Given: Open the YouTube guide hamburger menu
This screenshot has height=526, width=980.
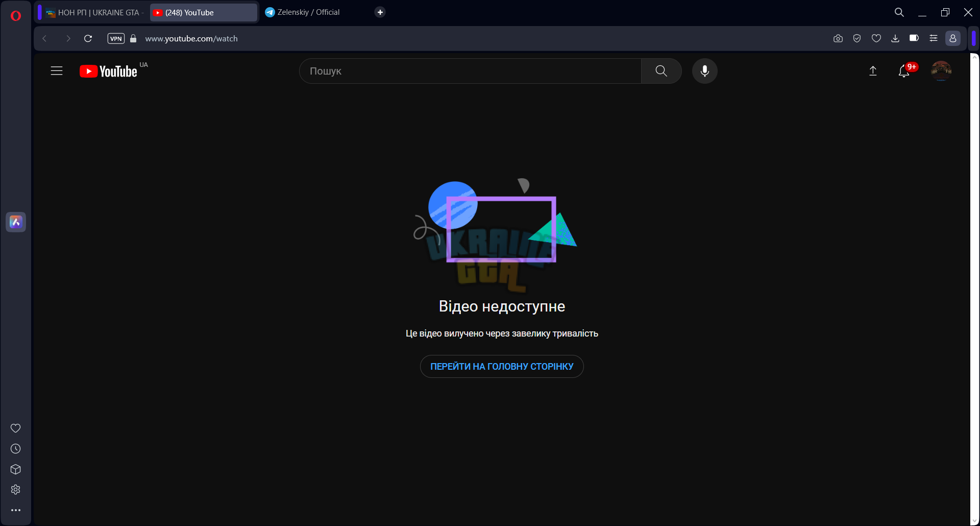Looking at the screenshot, I should pos(57,71).
